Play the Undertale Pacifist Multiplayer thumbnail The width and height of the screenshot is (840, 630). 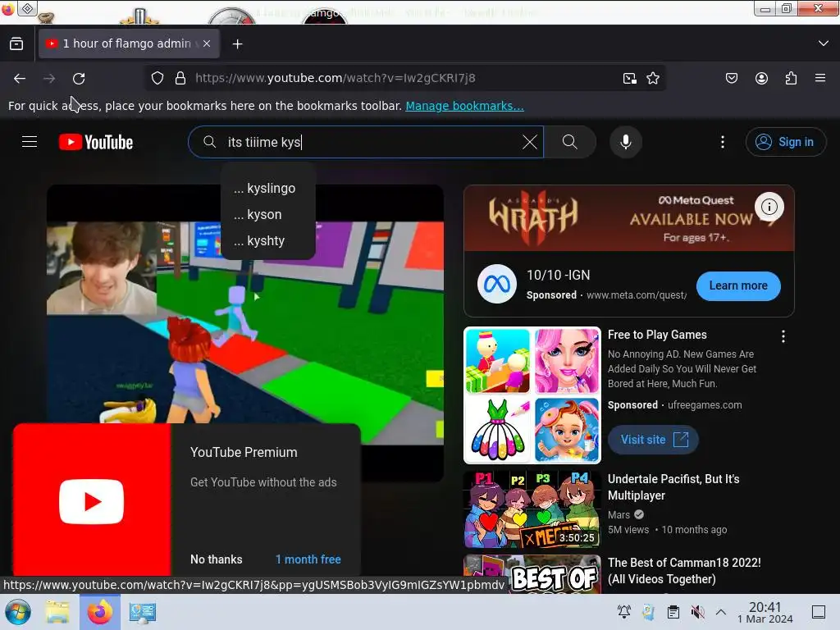click(532, 509)
